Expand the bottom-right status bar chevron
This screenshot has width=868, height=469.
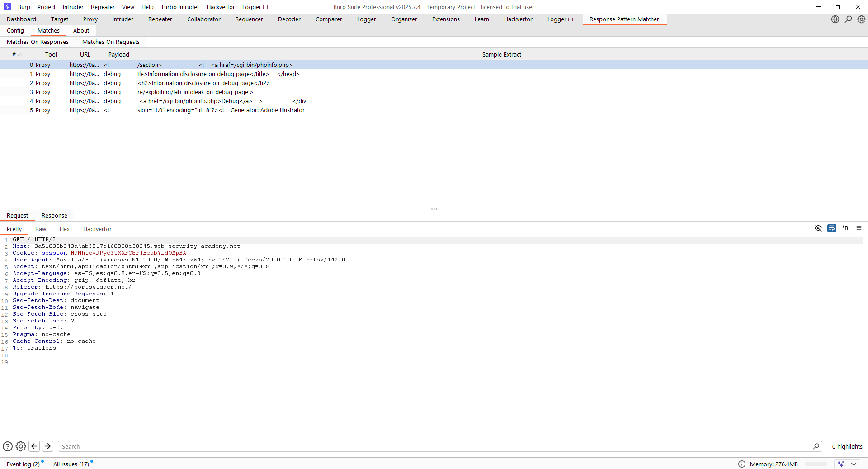[x=854, y=464]
